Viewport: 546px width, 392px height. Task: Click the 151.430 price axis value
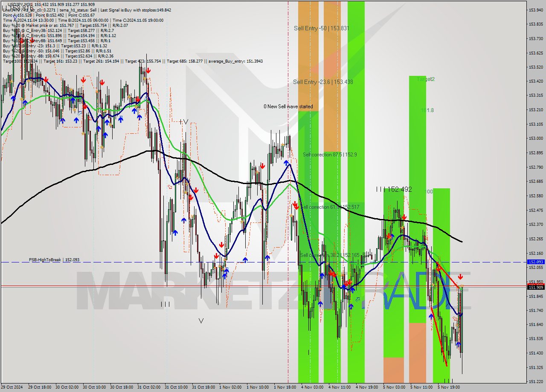[536, 353]
